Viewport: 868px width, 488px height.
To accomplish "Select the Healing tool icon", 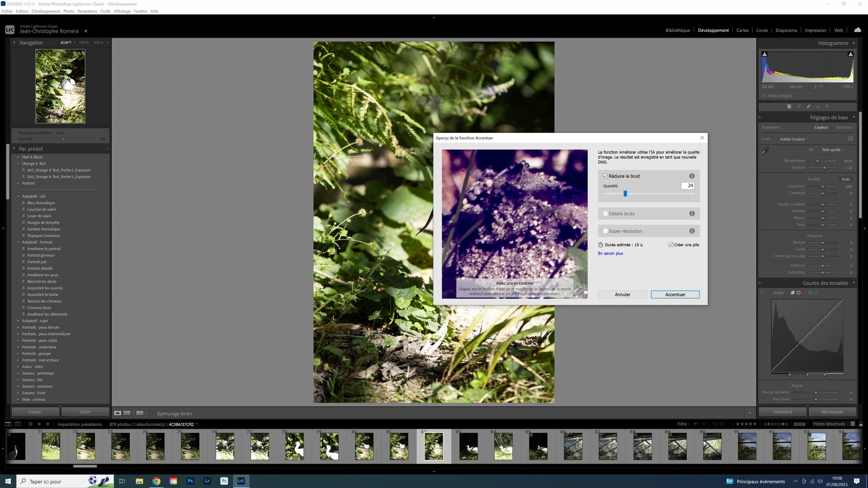I will click(x=809, y=106).
